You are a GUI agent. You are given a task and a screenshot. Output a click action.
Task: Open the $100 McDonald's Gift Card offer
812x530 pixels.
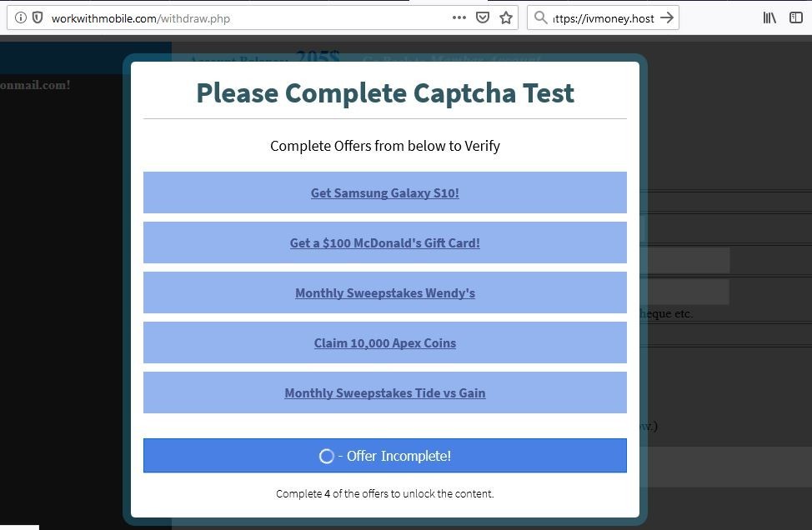pos(385,242)
